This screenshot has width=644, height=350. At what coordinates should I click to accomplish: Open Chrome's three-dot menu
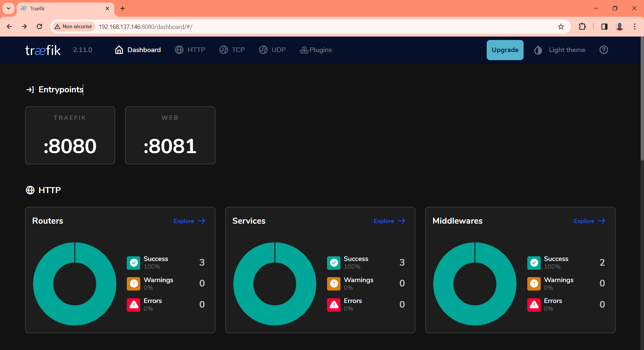[635, 27]
